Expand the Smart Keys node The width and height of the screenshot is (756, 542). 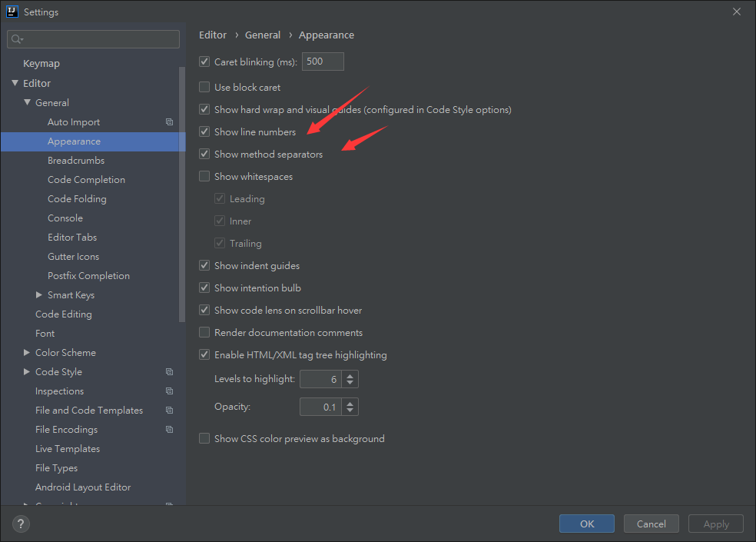point(39,295)
